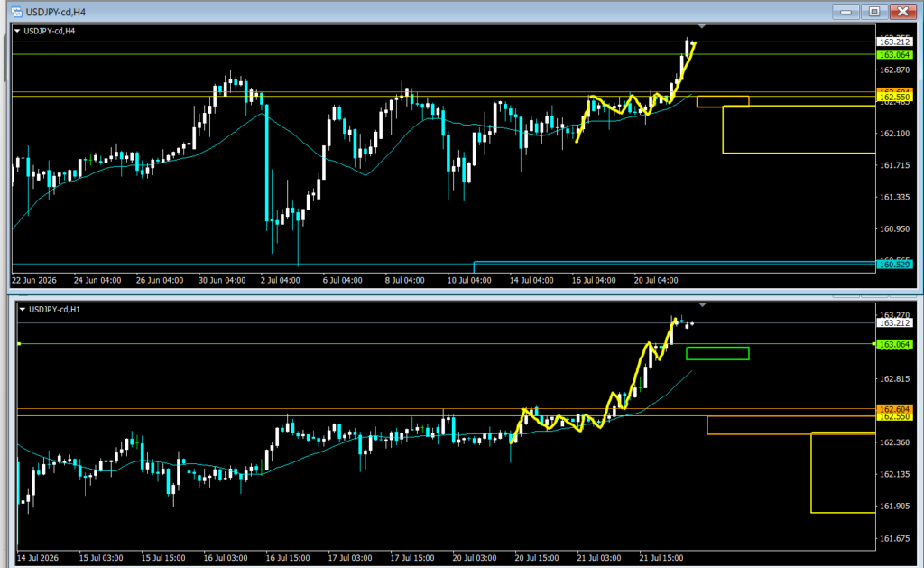The height and width of the screenshot is (568, 924).
Task: Click the 161.905 price axis value
Action: [x=894, y=506]
